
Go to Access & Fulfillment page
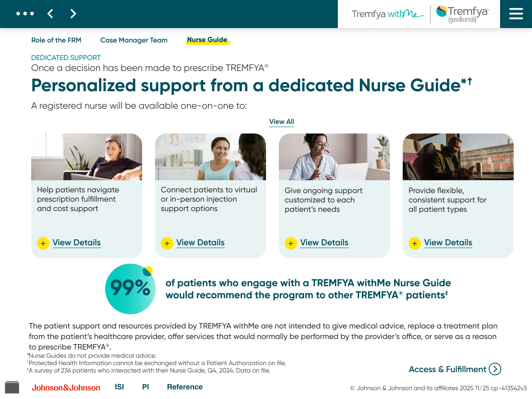tap(447, 369)
